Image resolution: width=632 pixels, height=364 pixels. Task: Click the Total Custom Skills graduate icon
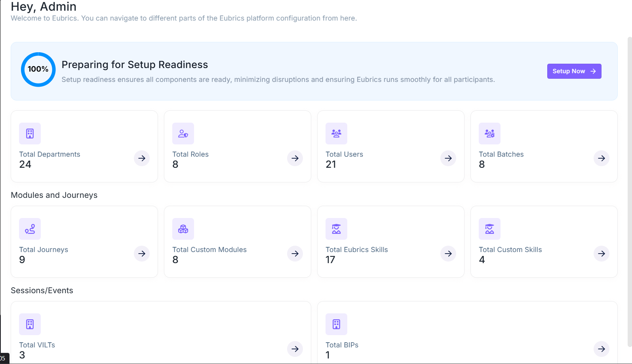pos(489,229)
